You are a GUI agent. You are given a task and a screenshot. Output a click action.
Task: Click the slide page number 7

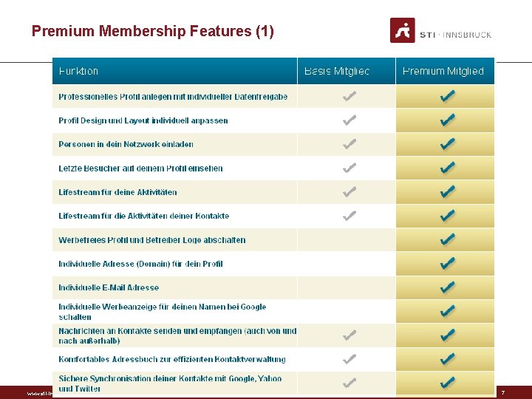[503, 392]
